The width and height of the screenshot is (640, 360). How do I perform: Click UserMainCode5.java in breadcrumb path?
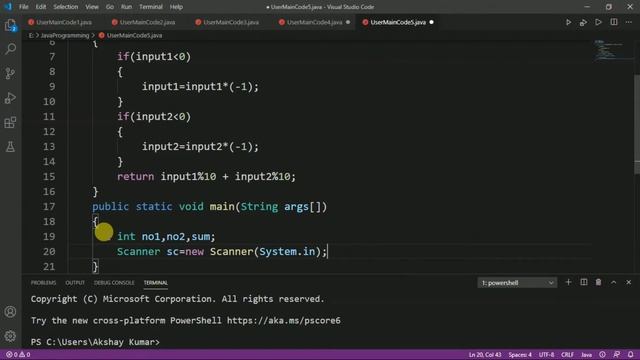click(134, 36)
